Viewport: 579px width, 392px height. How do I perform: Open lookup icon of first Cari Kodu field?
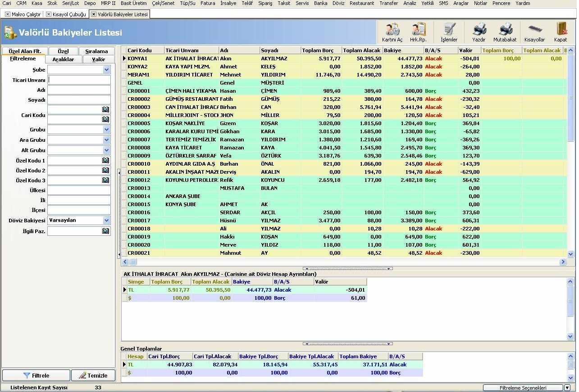tap(105, 109)
